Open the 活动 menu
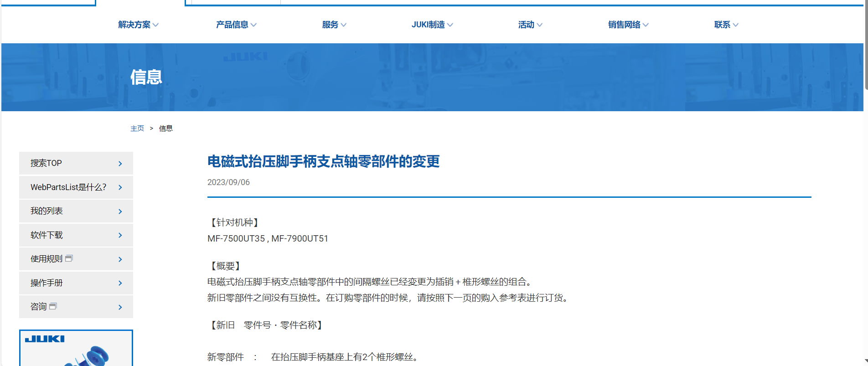Viewport: 868px width, 366px height. click(530, 25)
